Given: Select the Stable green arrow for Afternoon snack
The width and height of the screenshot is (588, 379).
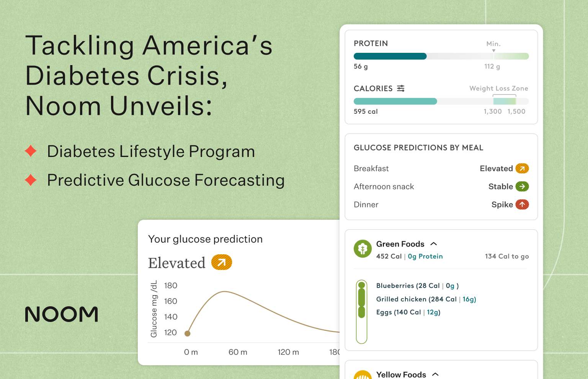Looking at the screenshot, I should click(523, 186).
